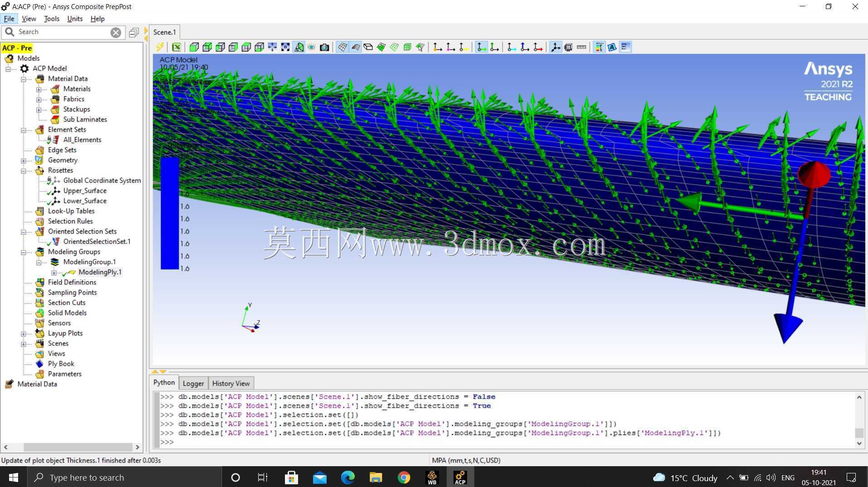868x487 pixels.
Task: Select All_Elements in the tree
Action: pyautogui.click(x=82, y=140)
